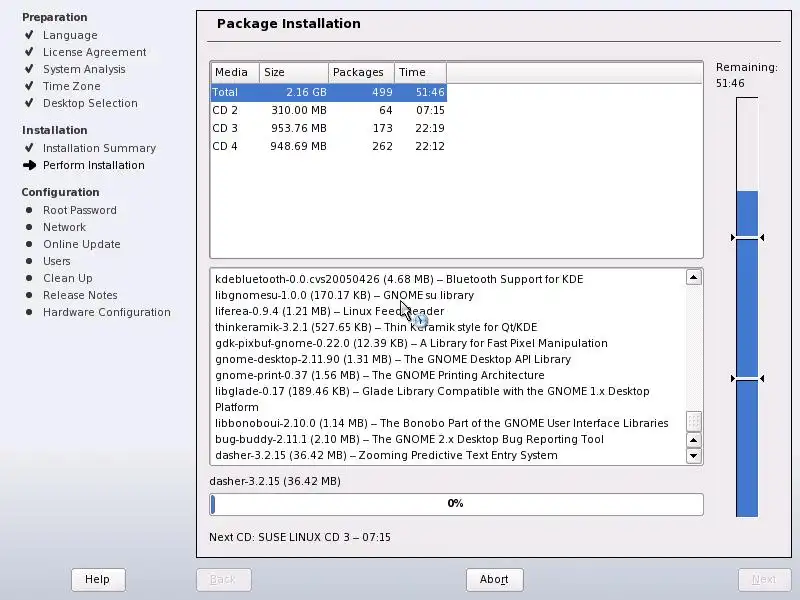Click the Network step label
The width and height of the screenshot is (800, 600).
pos(64,227)
